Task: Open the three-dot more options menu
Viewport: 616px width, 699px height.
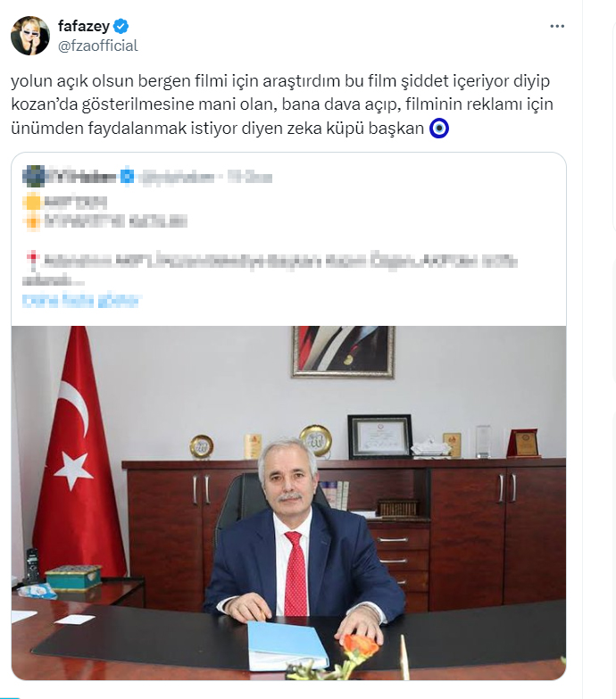Action: tap(557, 26)
